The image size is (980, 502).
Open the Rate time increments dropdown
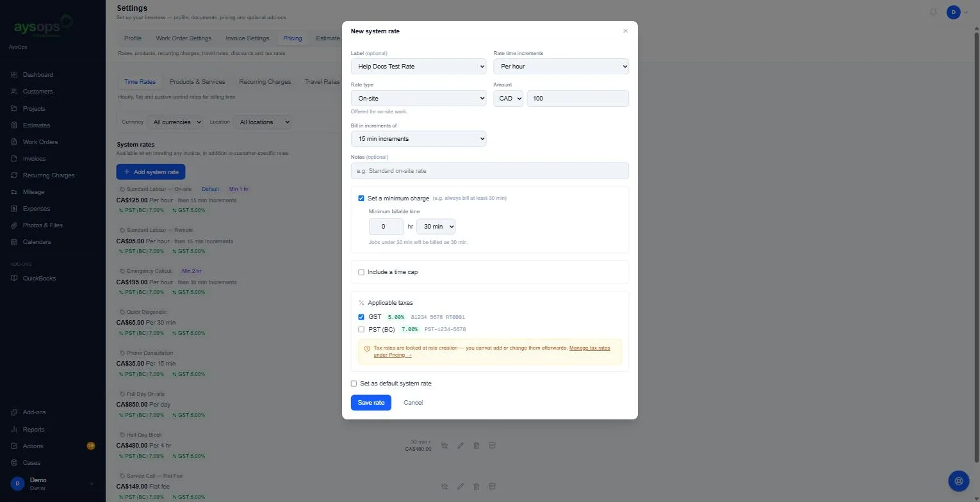click(561, 67)
